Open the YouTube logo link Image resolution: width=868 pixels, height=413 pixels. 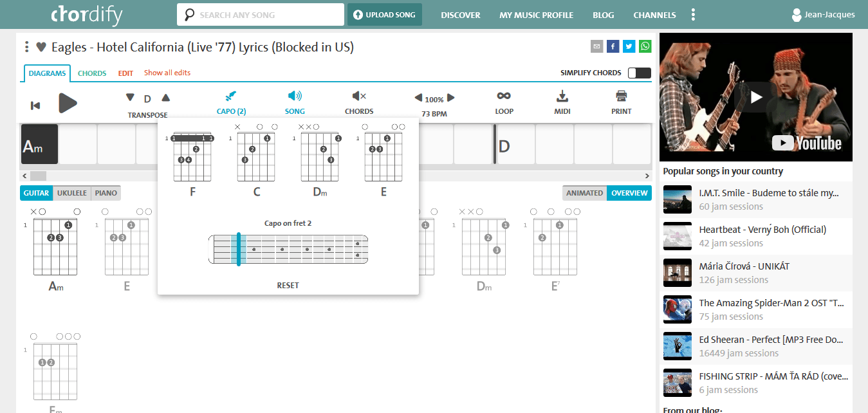point(807,143)
